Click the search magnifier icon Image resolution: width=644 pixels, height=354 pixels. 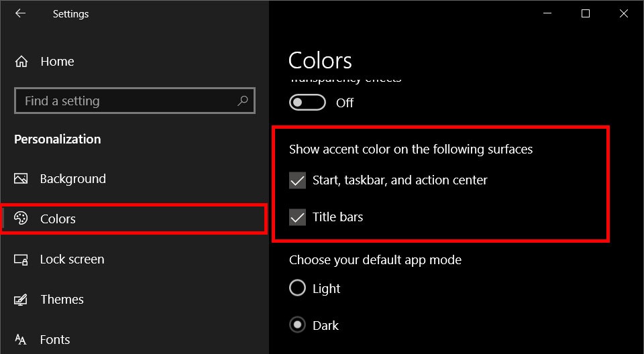point(243,101)
